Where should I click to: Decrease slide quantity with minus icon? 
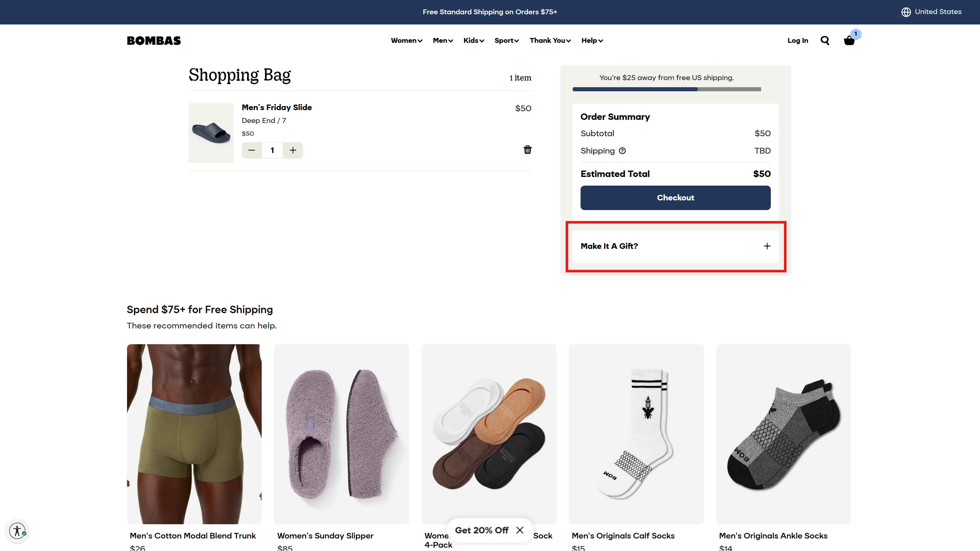point(252,150)
